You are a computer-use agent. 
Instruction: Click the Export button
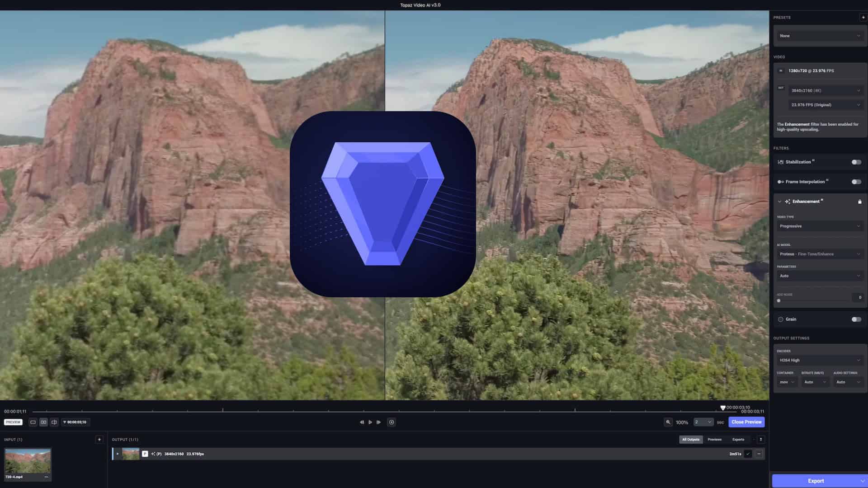click(816, 481)
